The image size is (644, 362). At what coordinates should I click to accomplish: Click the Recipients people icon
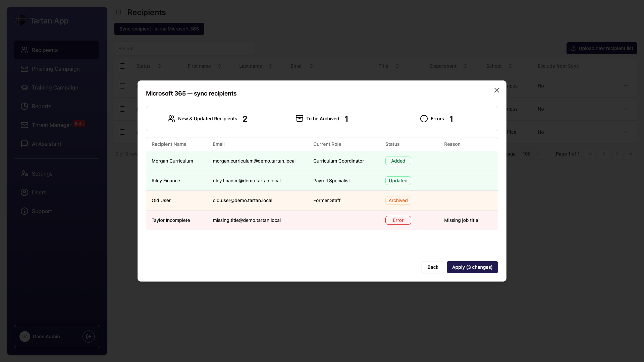[x=24, y=50]
